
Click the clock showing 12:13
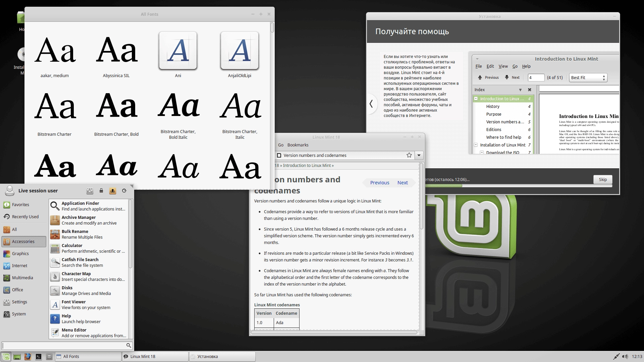pyautogui.click(x=637, y=357)
